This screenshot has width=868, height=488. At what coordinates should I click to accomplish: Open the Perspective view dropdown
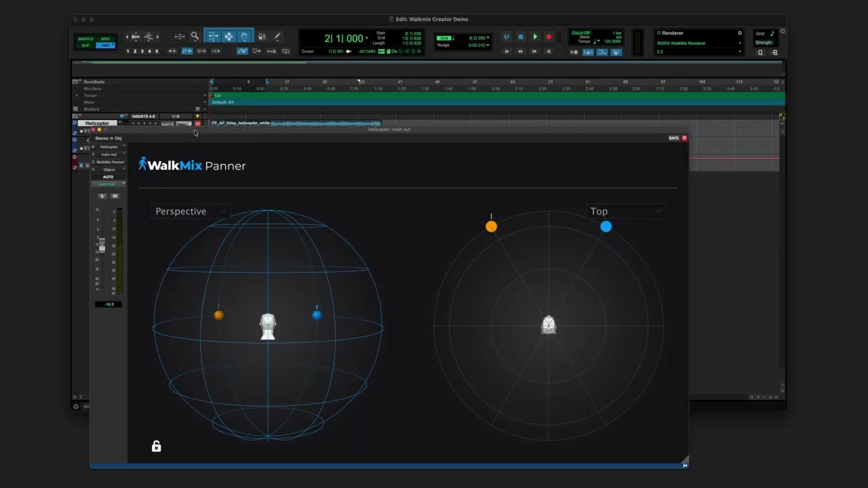(x=191, y=211)
